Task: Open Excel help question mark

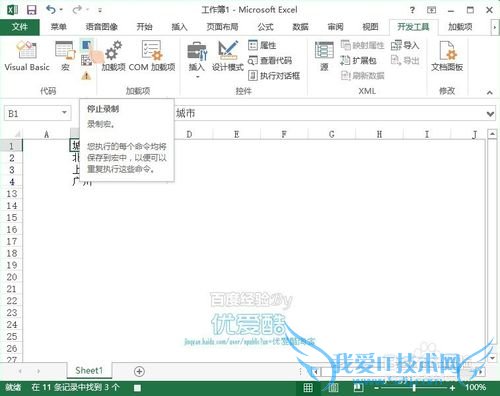Action: pyautogui.click(x=412, y=10)
